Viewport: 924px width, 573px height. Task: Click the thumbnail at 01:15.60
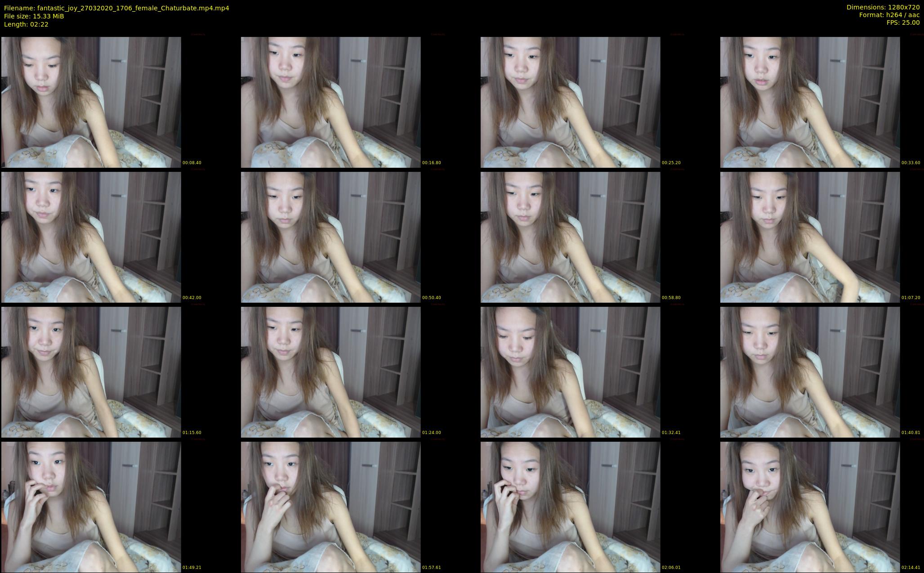click(x=91, y=372)
